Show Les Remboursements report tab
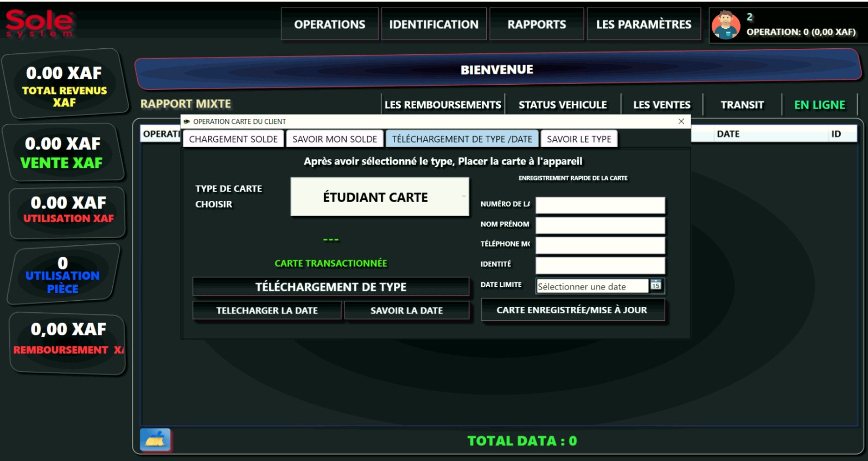This screenshot has height=461, width=868. tap(443, 105)
